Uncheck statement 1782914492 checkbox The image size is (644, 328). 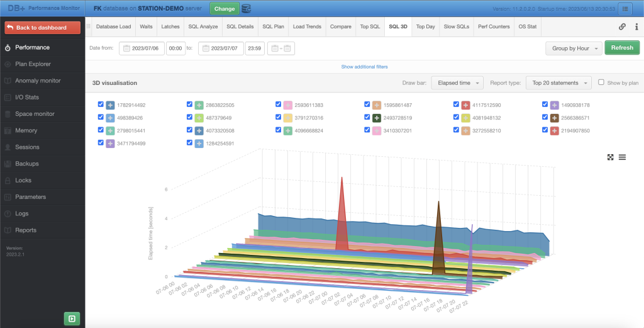[x=101, y=105]
